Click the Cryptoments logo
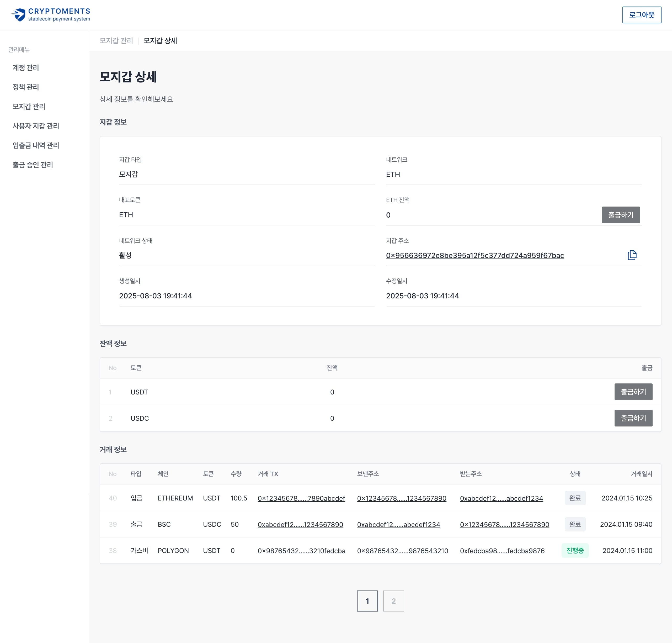672x643 pixels. coord(51,15)
